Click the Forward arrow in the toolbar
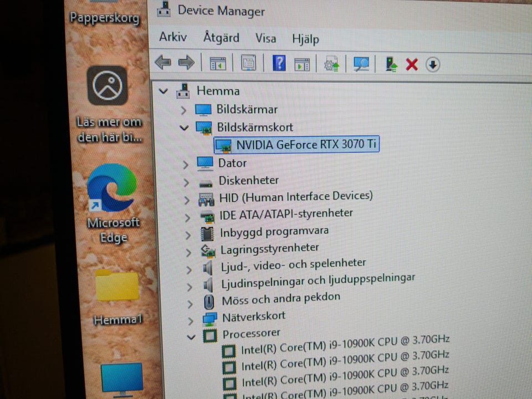The height and width of the screenshot is (399, 532). point(186,63)
